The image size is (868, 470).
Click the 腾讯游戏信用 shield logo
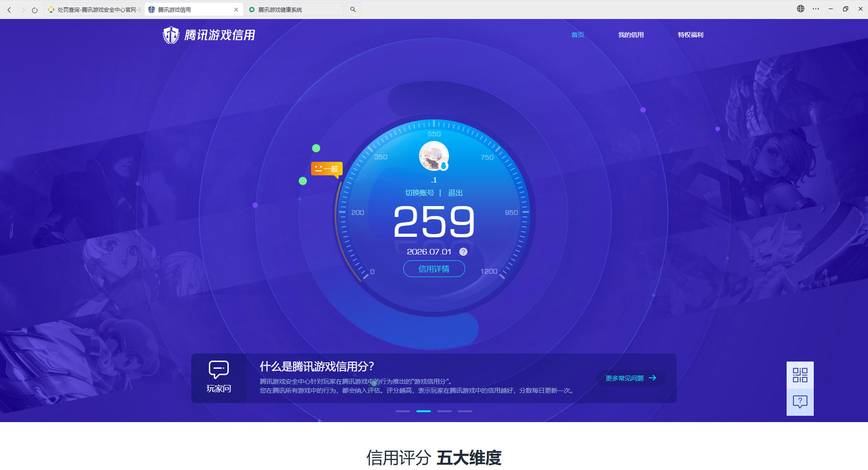[x=171, y=35]
